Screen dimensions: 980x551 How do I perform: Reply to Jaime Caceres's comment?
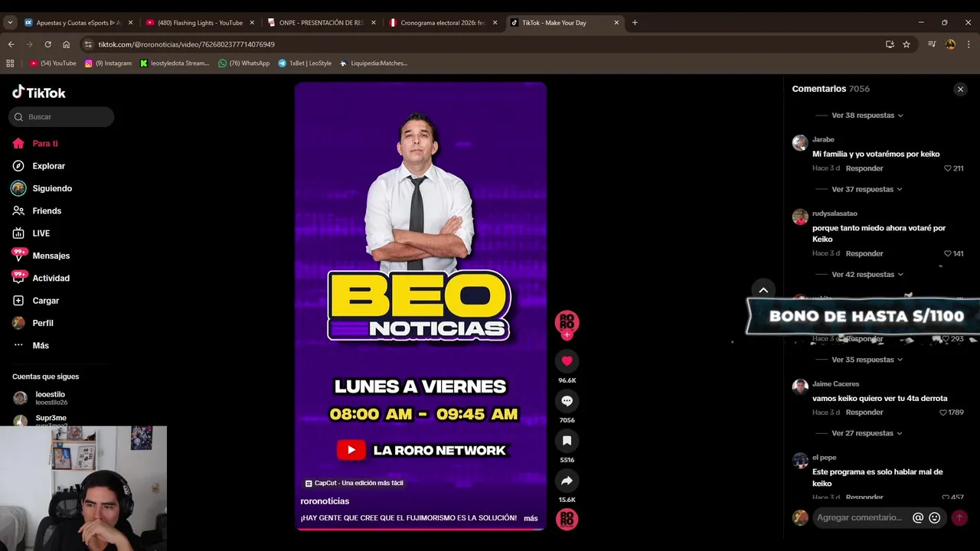(864, 412)
